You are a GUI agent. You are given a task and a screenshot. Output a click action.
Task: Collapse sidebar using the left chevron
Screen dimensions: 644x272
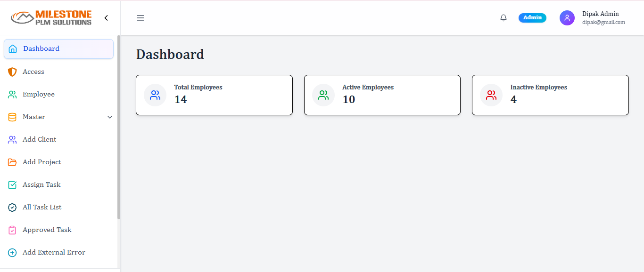(106, 18)
